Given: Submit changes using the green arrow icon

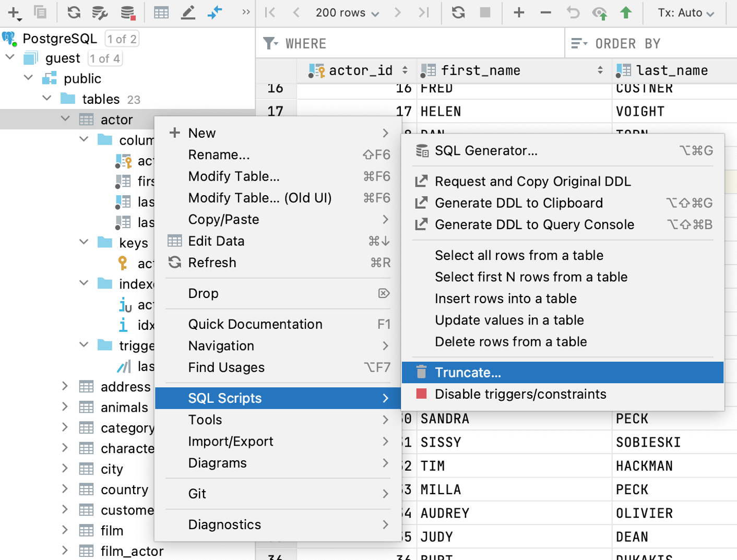Looking at the screenshot, I should (626, 12).
